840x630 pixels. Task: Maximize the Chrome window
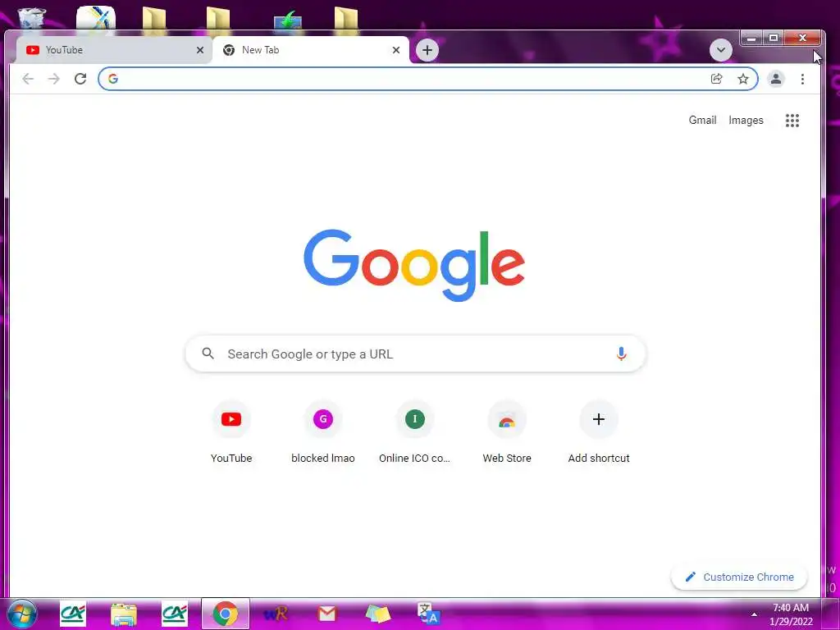[773, 38]
